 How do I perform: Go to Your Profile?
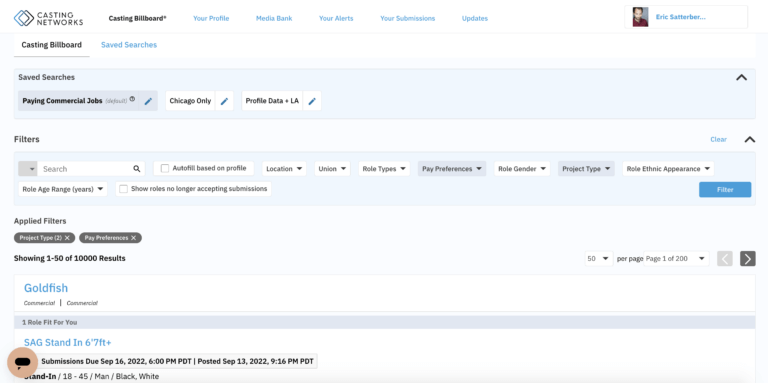coord(211,18)
